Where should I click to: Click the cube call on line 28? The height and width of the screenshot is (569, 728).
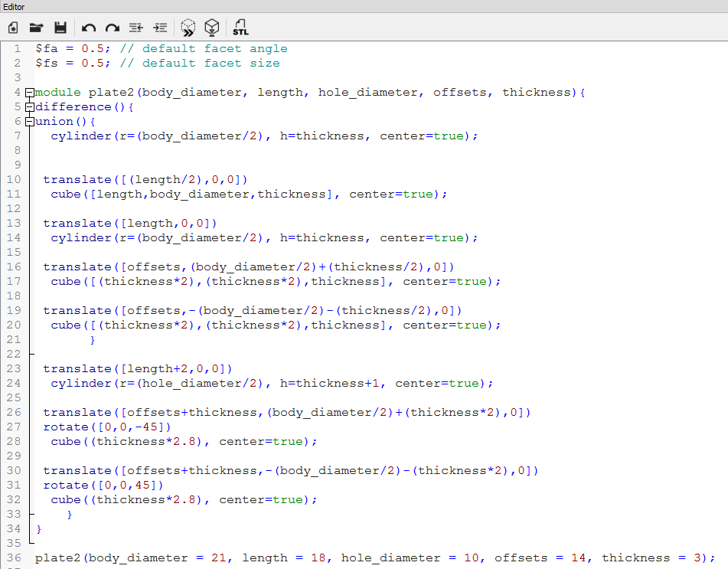click(x=184, y=441)
